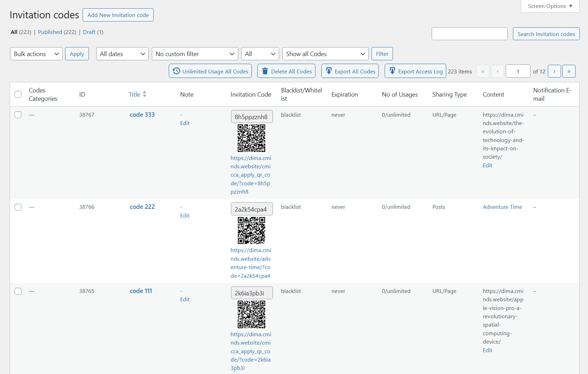Click Edit note link for code 111
The image size is (588, 374).
tap(185, 300)
